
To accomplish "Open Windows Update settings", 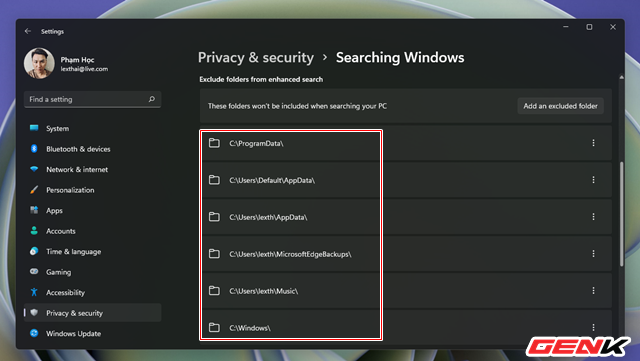I will [x=92, y=333].
